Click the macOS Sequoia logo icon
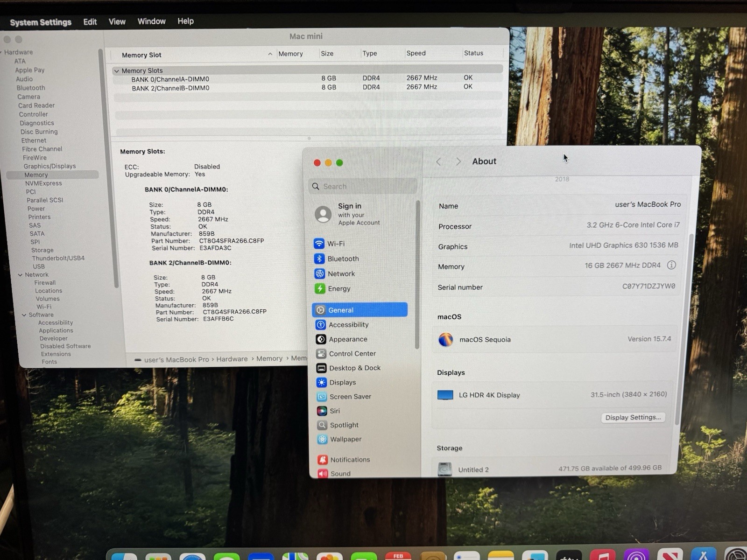Viewport: 747px width, 560px height. tap(446, 339)
